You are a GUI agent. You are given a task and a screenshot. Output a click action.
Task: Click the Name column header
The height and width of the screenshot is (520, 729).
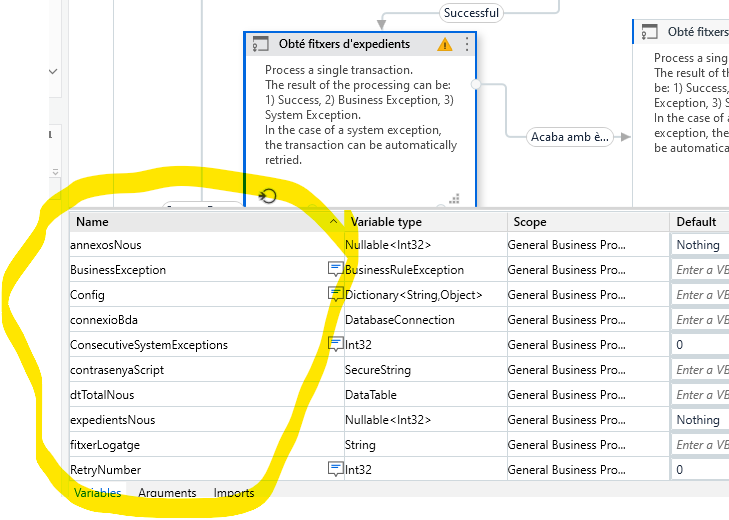click(207, 221)
